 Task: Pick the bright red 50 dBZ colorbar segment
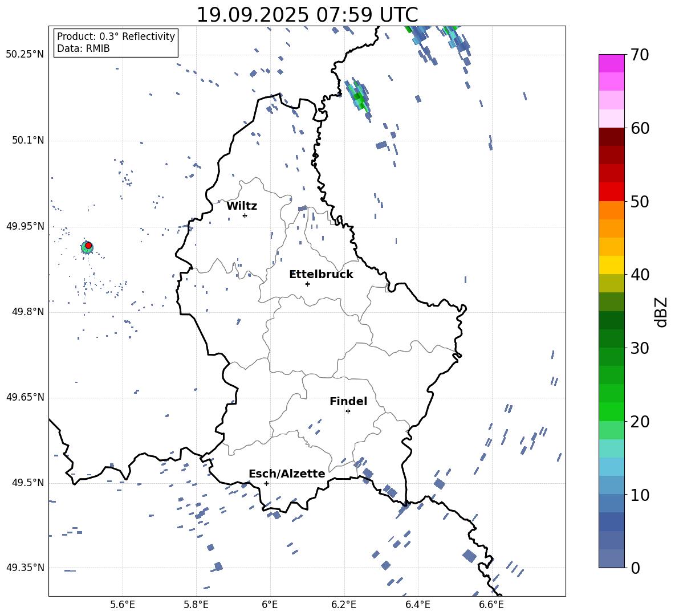[x=612, y=191]
